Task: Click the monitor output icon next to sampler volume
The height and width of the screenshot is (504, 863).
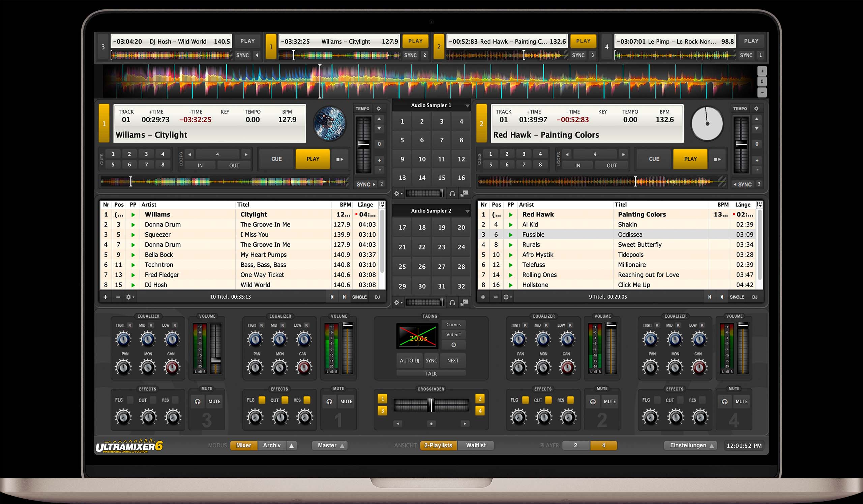Action: [x=465, y=194]
